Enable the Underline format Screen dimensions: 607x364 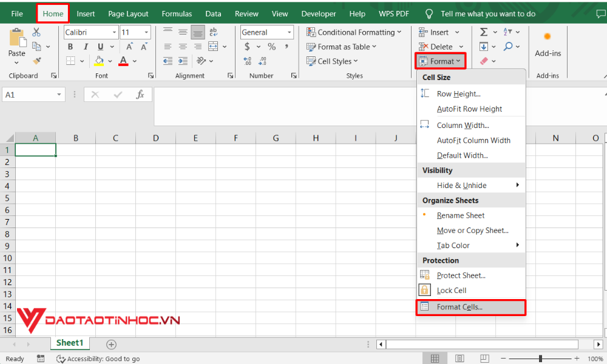click(100, 47)
